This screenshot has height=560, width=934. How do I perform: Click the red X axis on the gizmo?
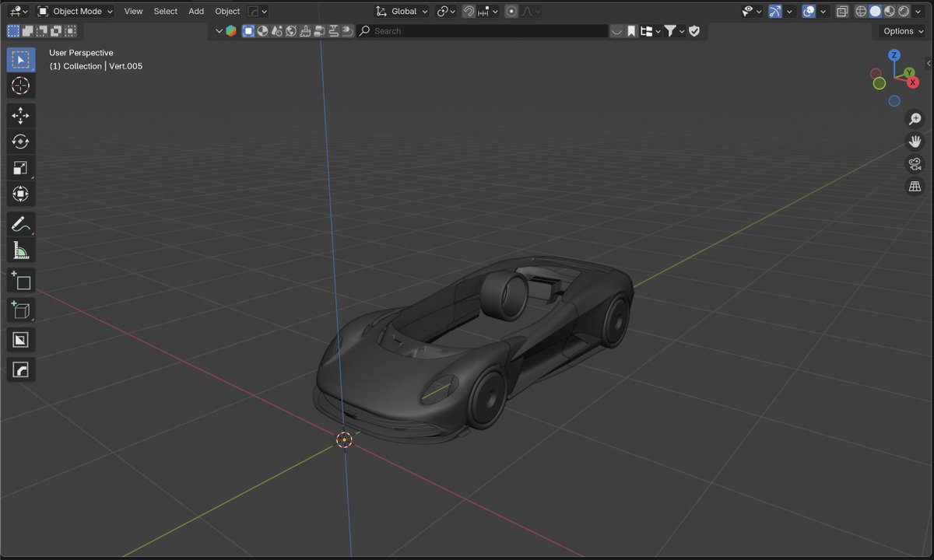(x=913, y=82)
